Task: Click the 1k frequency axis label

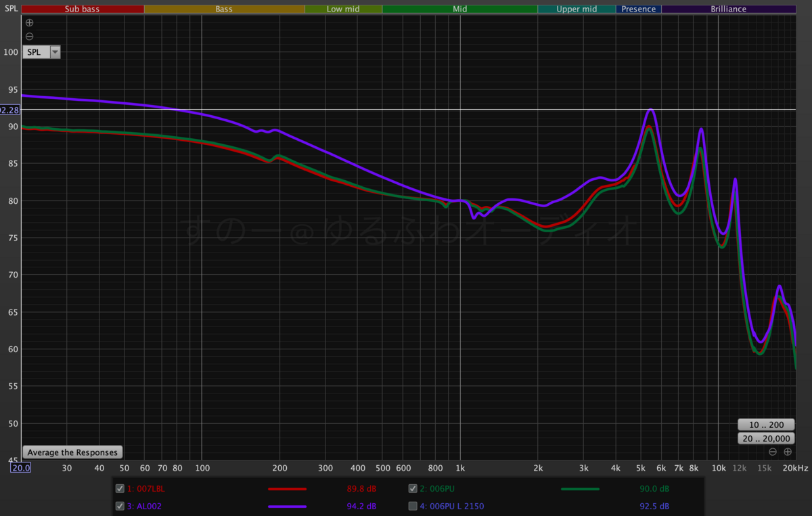Action: [460, 468]
